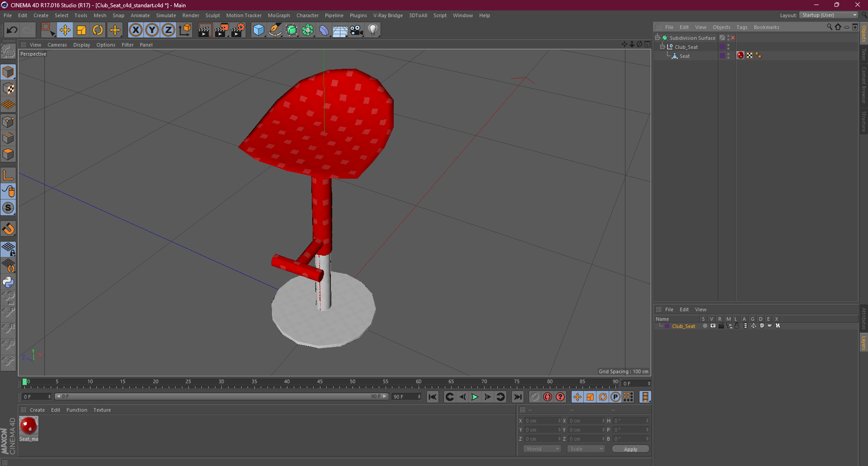Screen dimensions: 868x466
Task: Open the Light object icon
Action: coord(372,30)
